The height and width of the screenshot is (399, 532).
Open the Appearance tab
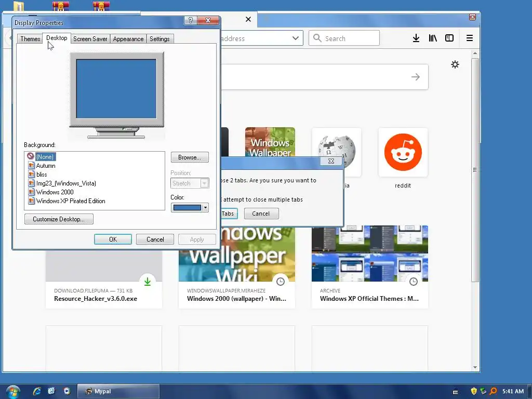coord(128,39)
